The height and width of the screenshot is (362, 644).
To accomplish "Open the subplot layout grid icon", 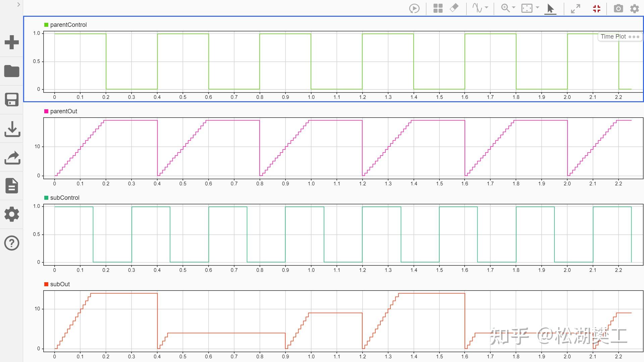I will (x=438, y=8).
